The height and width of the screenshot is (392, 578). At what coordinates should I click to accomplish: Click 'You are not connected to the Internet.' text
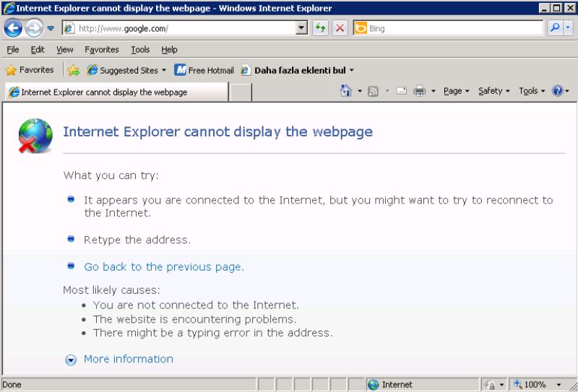(196, 305)
